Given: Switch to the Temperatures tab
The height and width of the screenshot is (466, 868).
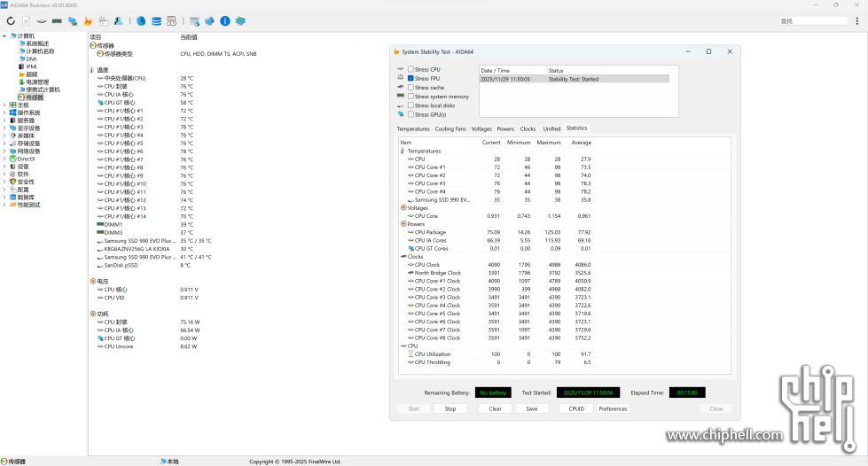Looking at the screenshot, I should pyautogui.click(x=413, y=128).
